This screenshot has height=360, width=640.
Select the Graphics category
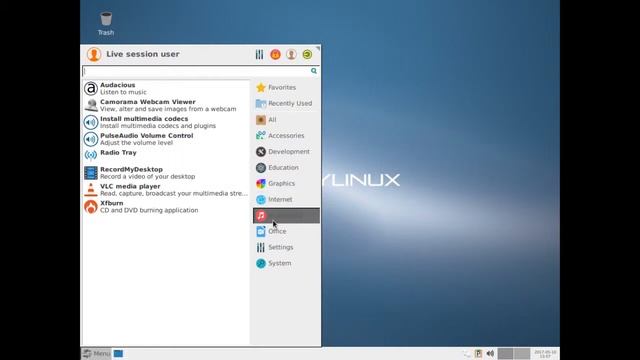click(x=286, y=183)
